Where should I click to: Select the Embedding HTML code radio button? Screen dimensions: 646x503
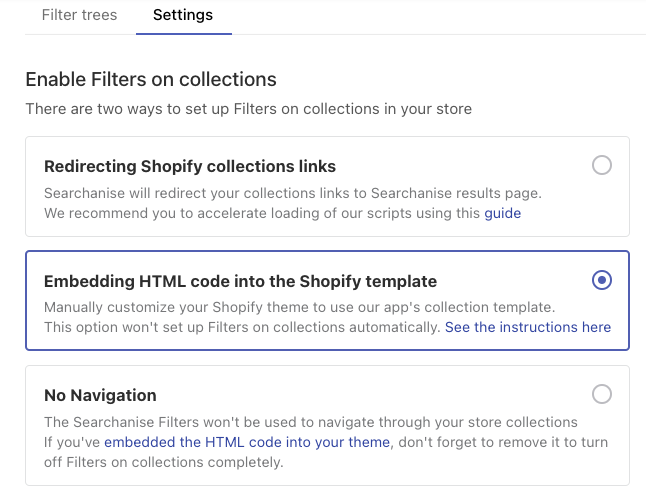click(602, 280)
